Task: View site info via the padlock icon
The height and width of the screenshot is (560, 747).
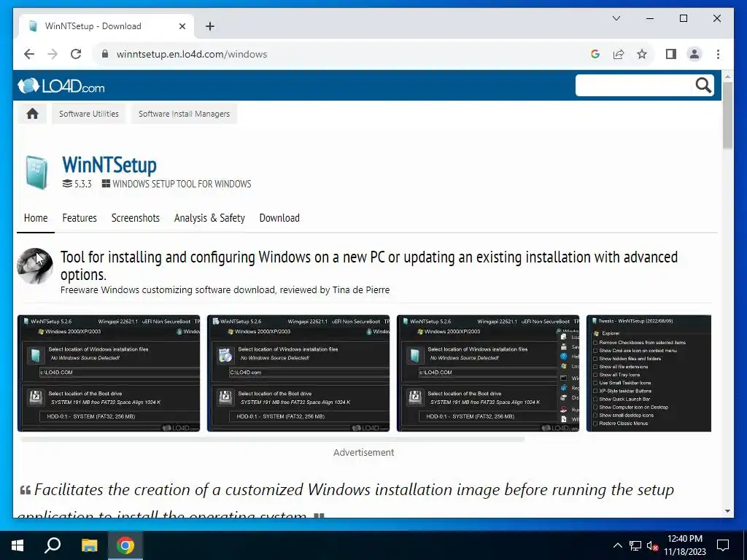Action: tap(105, 54)
